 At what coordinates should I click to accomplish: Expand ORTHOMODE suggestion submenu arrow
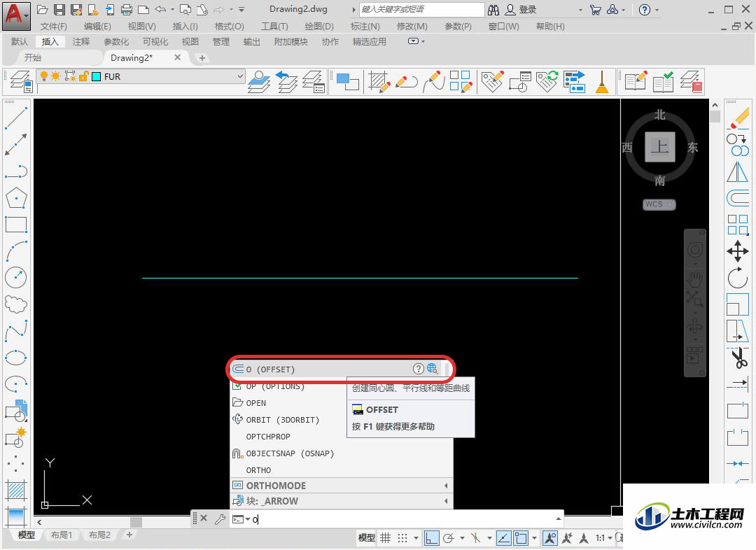(x=446, y=486)
